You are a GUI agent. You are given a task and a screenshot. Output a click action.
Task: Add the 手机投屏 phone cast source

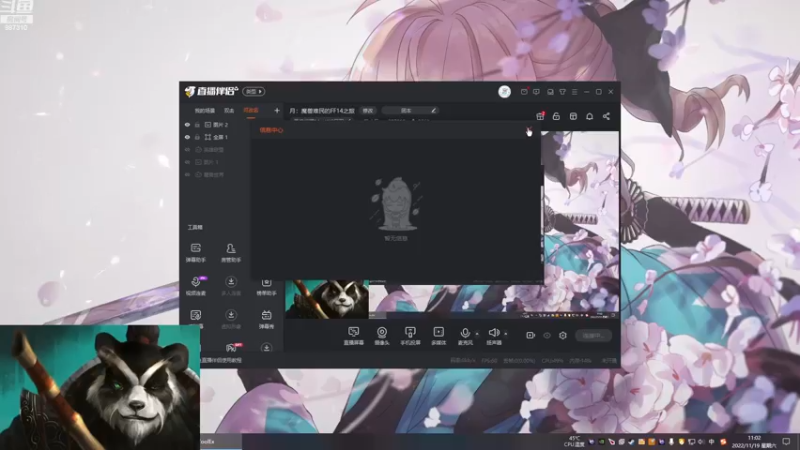click(410, 336)
